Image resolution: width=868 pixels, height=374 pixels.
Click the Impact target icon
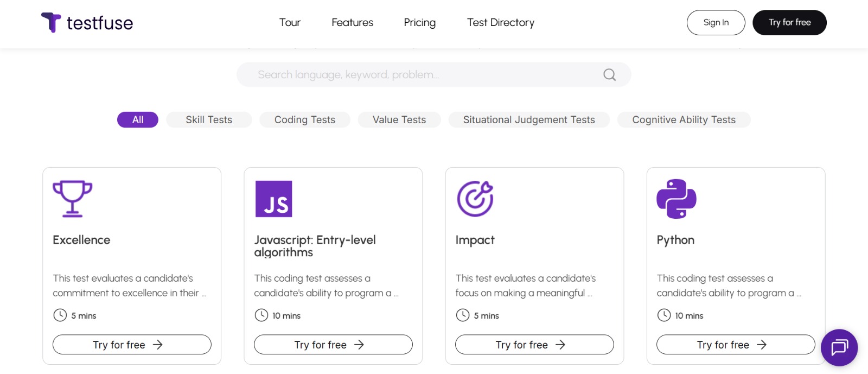[475, 199]
